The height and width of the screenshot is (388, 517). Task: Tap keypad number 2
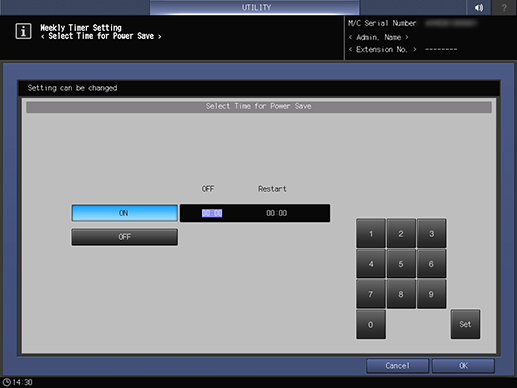coord(401,233)
